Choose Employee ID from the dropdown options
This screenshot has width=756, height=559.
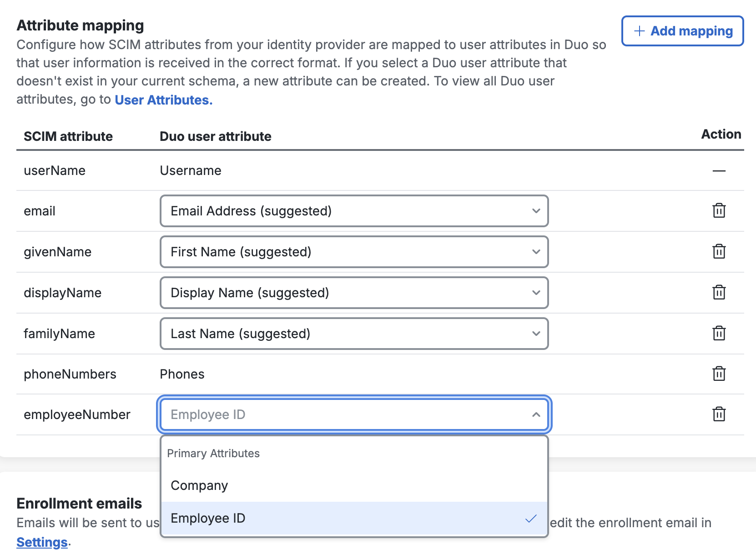208,518
